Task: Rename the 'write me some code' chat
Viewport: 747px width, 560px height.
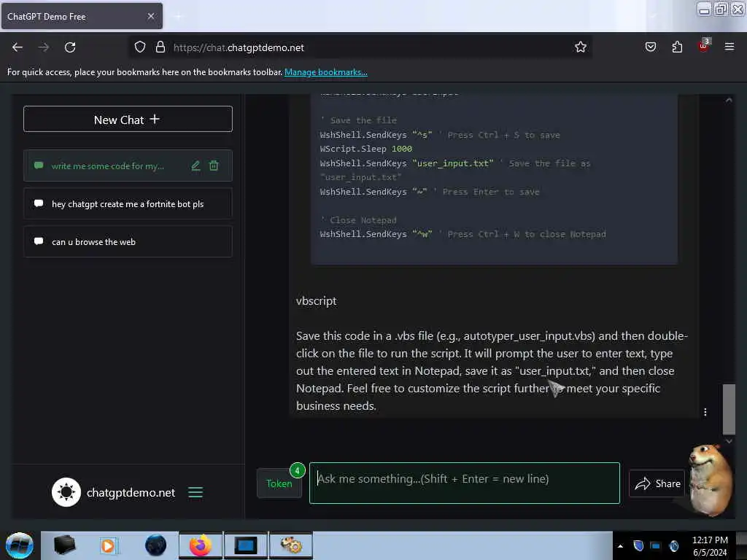Action: (x=196, y=166)
